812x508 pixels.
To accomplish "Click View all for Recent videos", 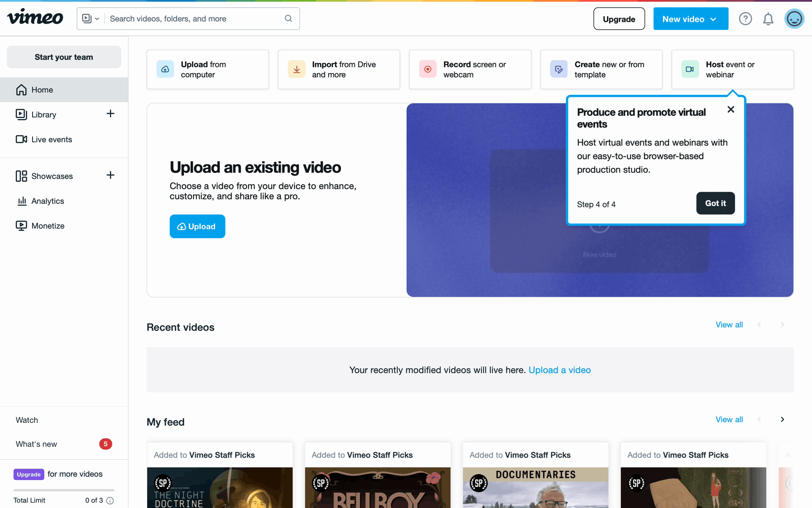I will [x=729, y=325].
